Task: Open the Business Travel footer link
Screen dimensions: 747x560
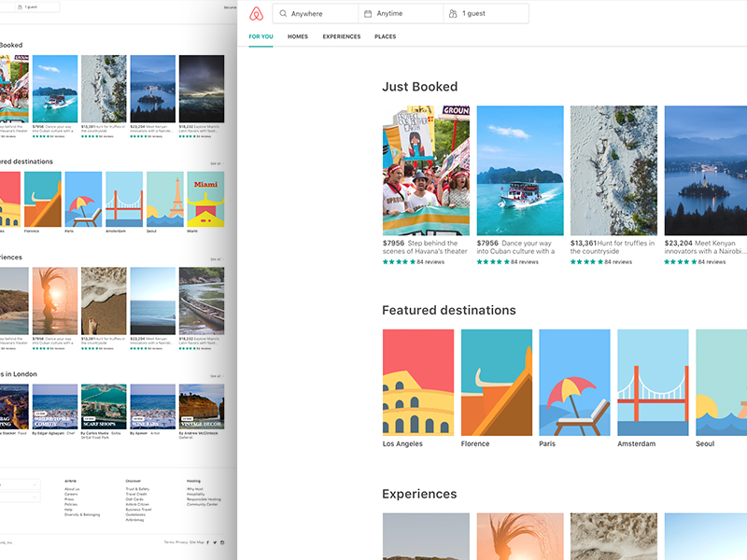Action: 138,510
